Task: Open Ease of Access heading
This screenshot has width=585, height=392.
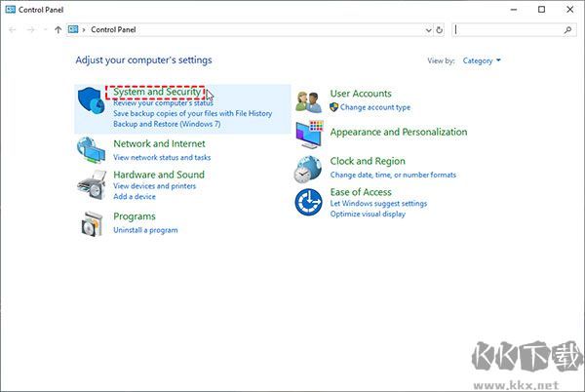Action: [361, 192]
